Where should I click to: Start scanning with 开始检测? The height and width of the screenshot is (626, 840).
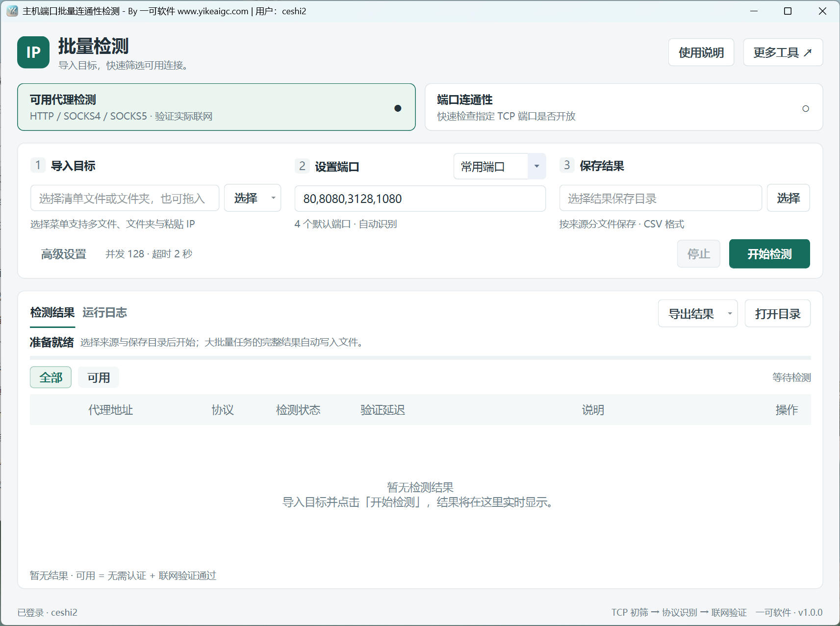point(769,254)
